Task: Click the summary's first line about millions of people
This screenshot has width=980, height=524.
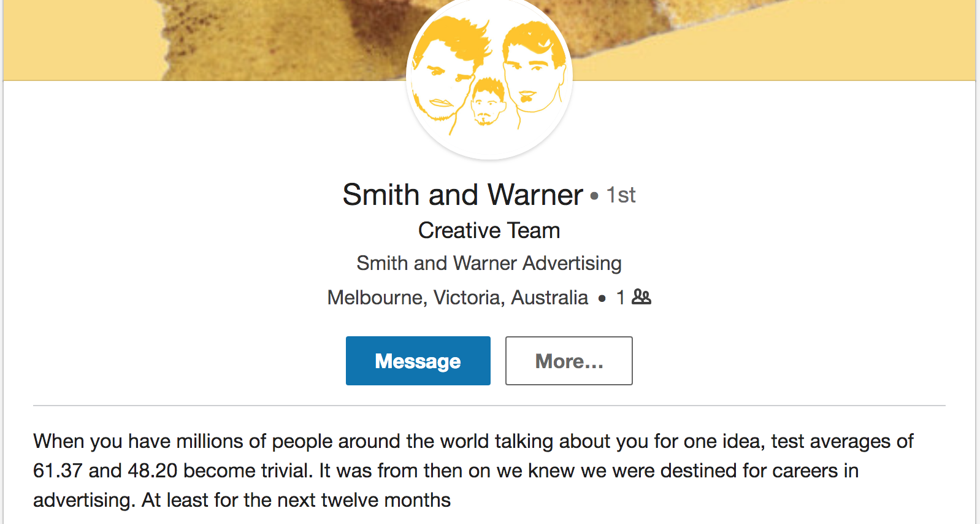Action: point(472,441)
